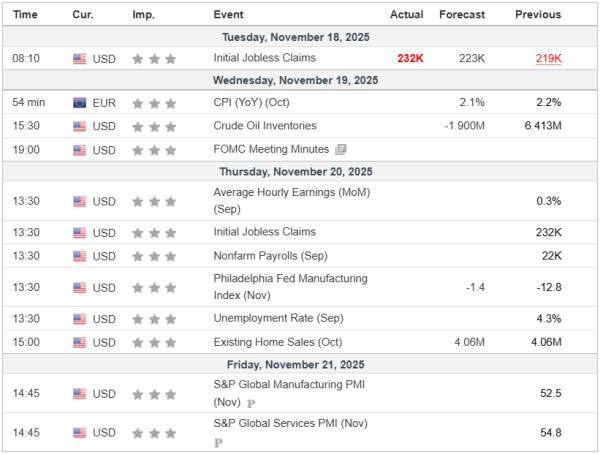Click the Event column header
Image resolution: width=600 pixels, height=454 pixels.
coord(229,15)
